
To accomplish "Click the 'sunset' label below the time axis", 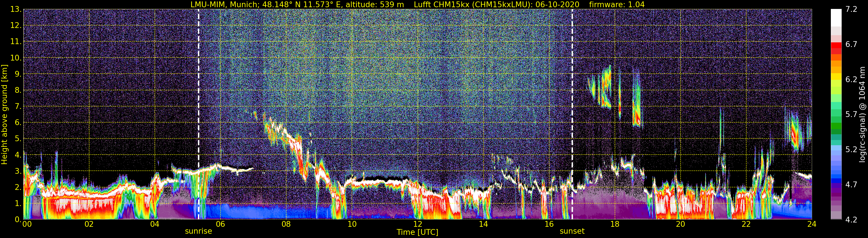I will point(572,231).
